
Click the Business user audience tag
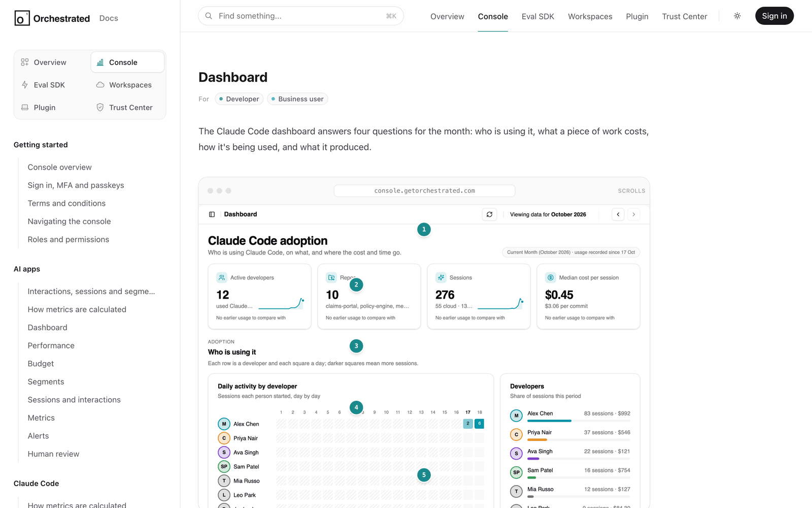click(x=297, y=99)
